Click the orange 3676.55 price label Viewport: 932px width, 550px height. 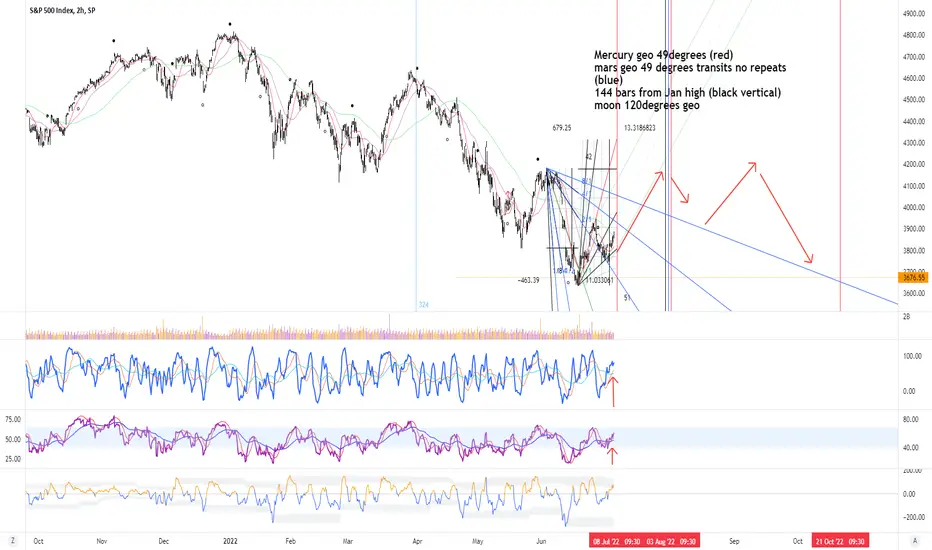tap(914, 277)
